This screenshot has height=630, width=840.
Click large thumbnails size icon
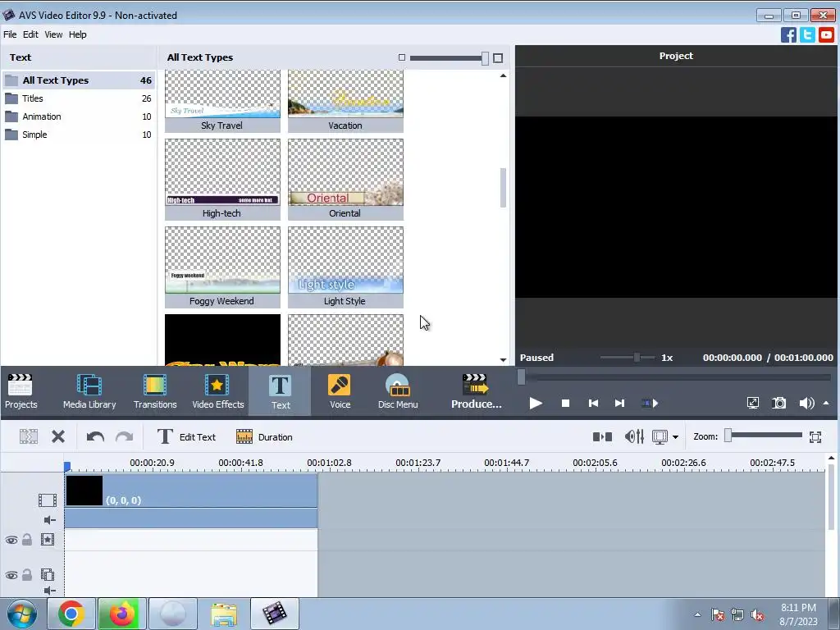[x=498, y=58]
